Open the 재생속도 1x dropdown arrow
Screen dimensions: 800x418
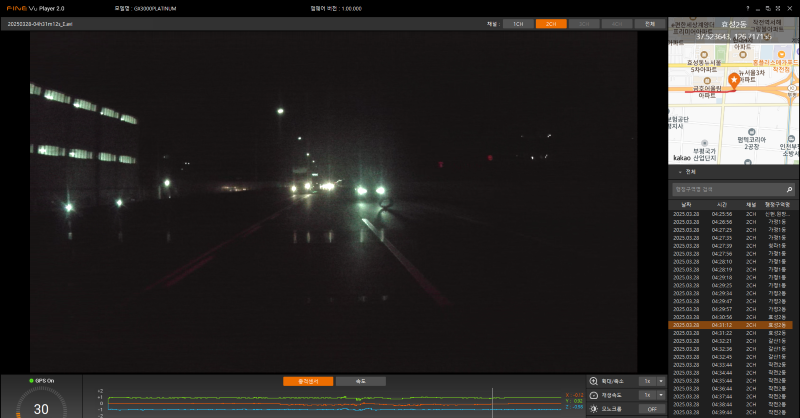[661, 395]
